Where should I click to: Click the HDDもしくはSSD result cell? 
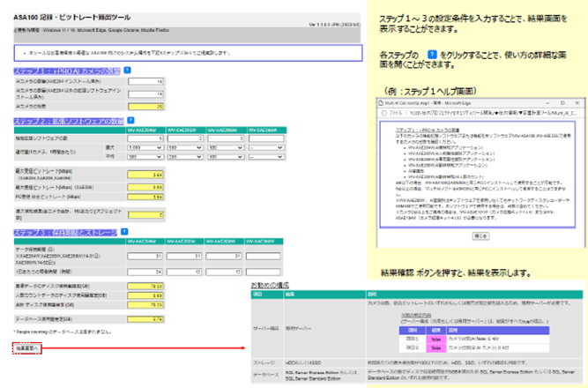303,362
